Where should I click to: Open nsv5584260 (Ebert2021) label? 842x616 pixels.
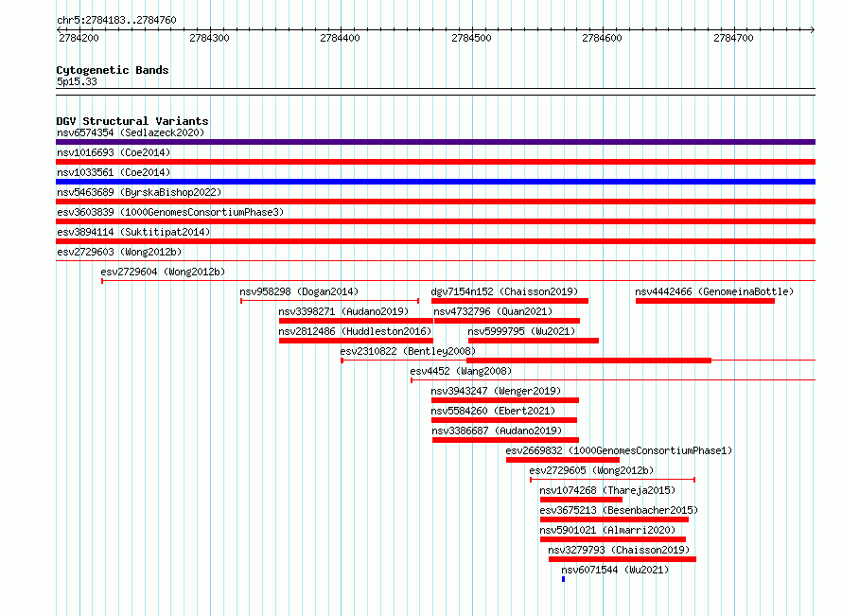tap(493, 411)
